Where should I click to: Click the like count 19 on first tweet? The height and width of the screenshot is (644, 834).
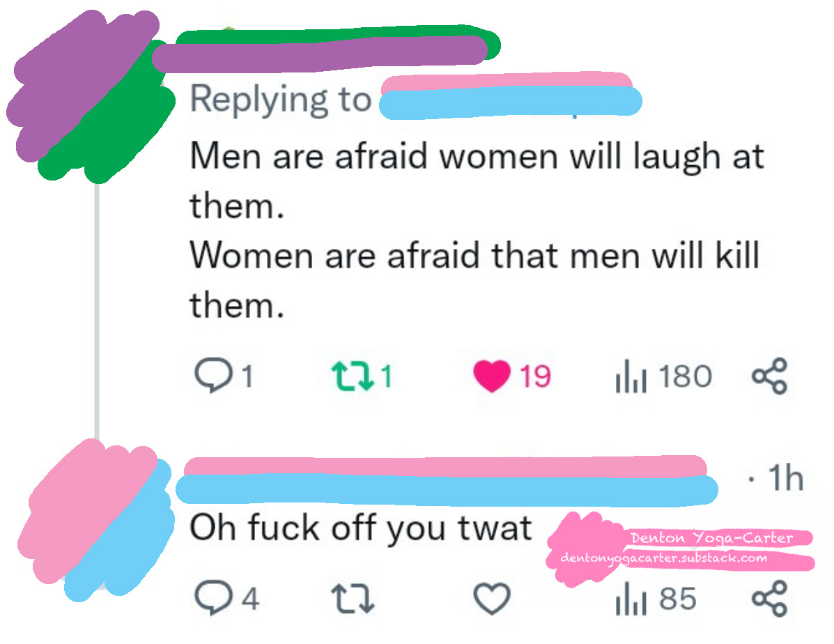click(x=535, y=376)
